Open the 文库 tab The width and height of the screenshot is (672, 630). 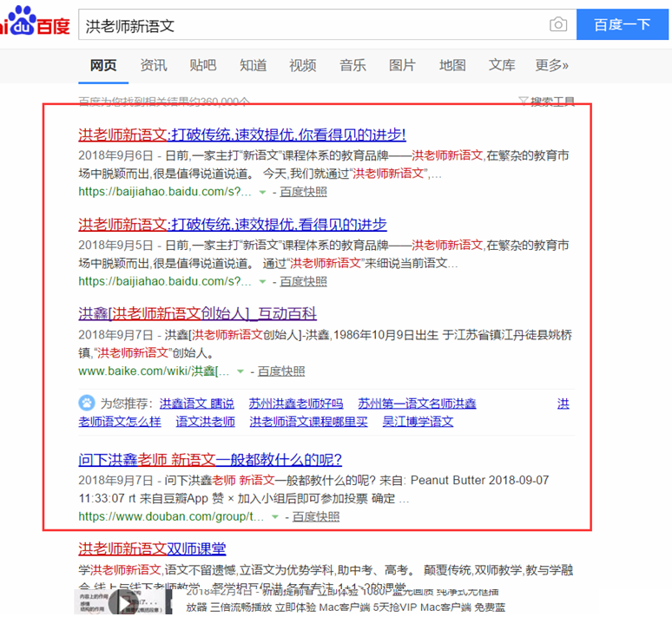(502, 66)
